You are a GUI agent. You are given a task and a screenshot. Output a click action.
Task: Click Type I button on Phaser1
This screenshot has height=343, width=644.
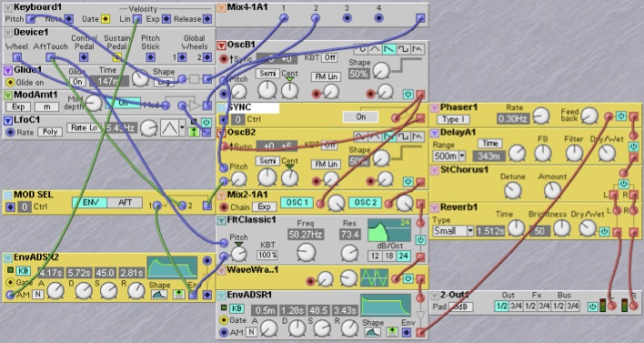click(x=453, y=119)
